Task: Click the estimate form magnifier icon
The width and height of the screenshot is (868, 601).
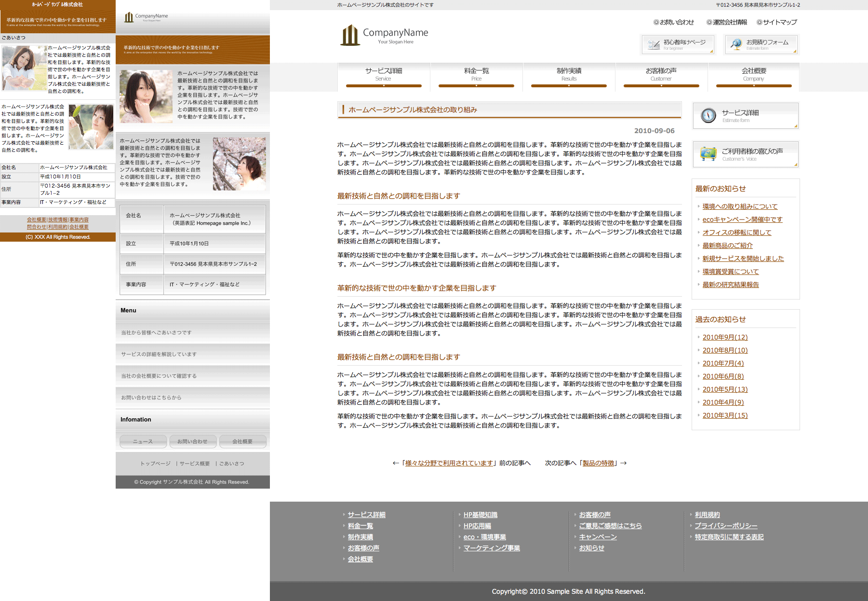Action: [736, 44]
